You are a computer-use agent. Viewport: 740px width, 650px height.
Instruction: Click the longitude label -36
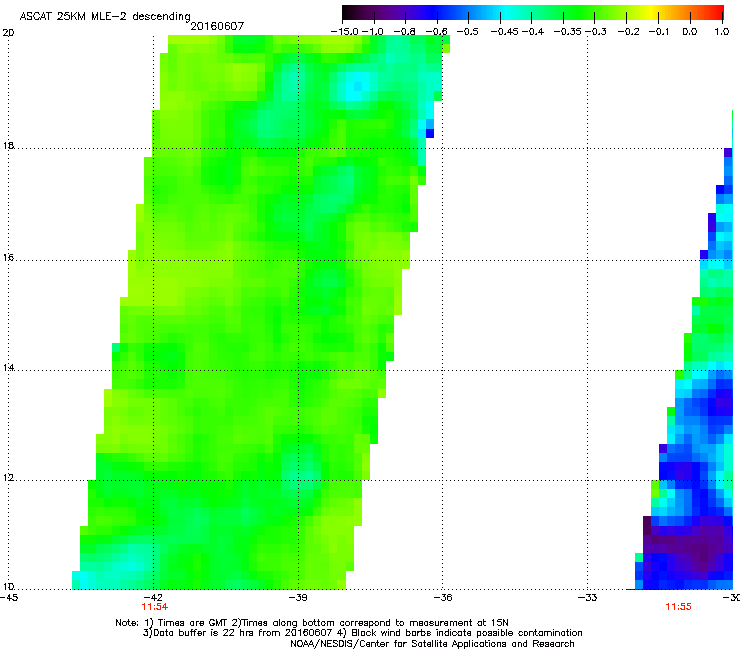pyautogui.click(x=443, y=597)
